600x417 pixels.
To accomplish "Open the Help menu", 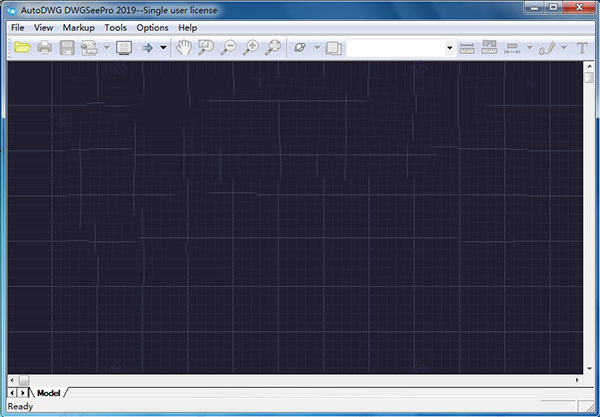I will pyautogui.click(x=188, y=28).
